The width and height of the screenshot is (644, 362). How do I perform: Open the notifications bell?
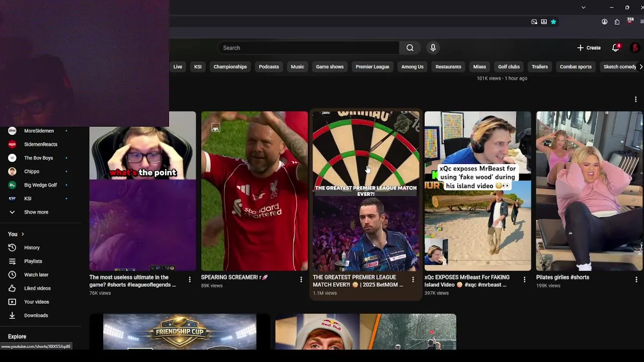[615, 48]
